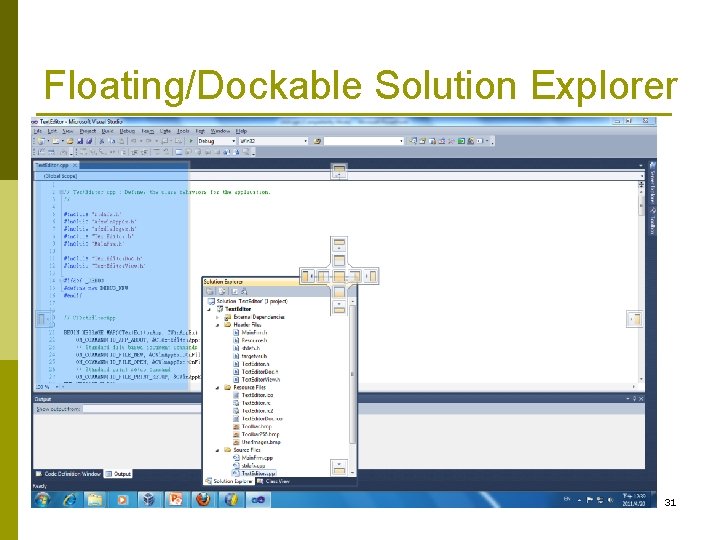The width and height of the screenshot is (720, 540).
Task: Open the Edit menu
Action: pyautogui.click(x=52, y=131)
